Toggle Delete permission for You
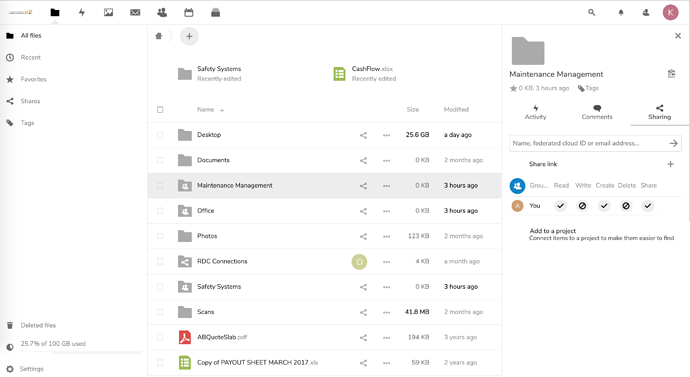This screenshot has width=690, height=377. click(626, 206)
